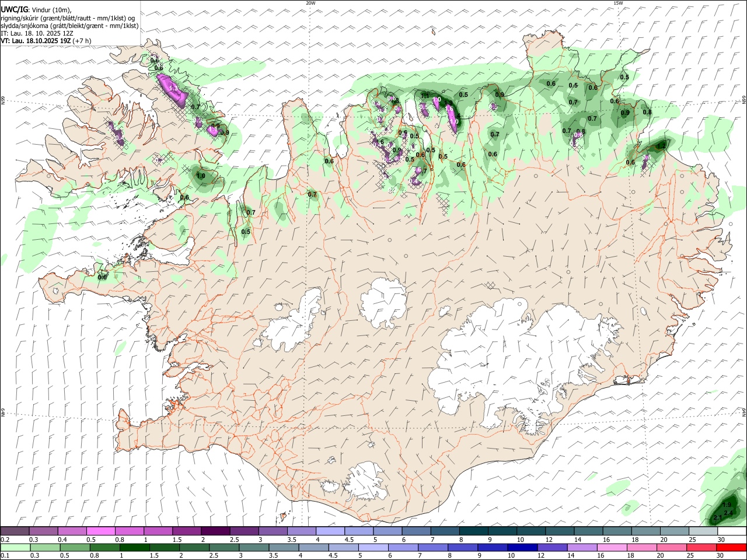Click the '1.9' precipitation value in southeast corner

(x=727, y=505)
